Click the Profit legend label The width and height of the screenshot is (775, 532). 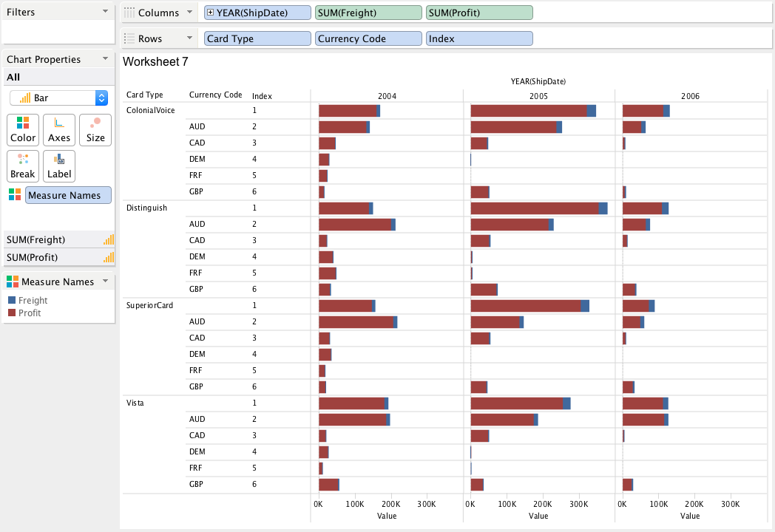(x=30, y=313)
